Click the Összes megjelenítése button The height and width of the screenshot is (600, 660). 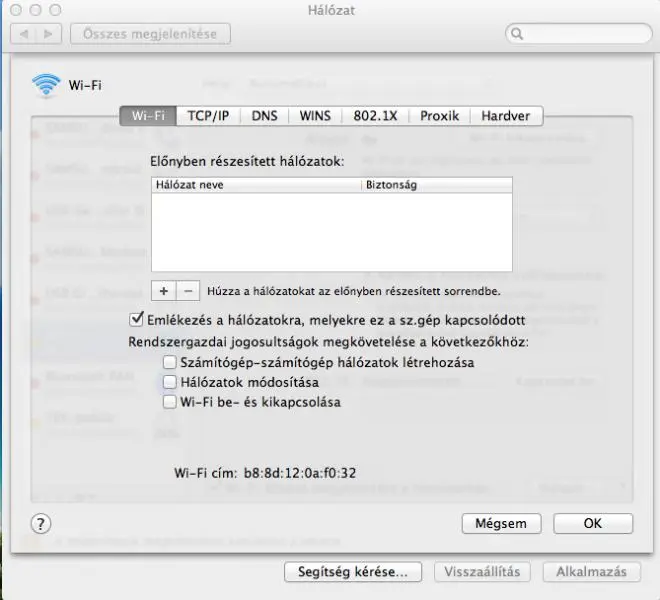tap(150, 34)
